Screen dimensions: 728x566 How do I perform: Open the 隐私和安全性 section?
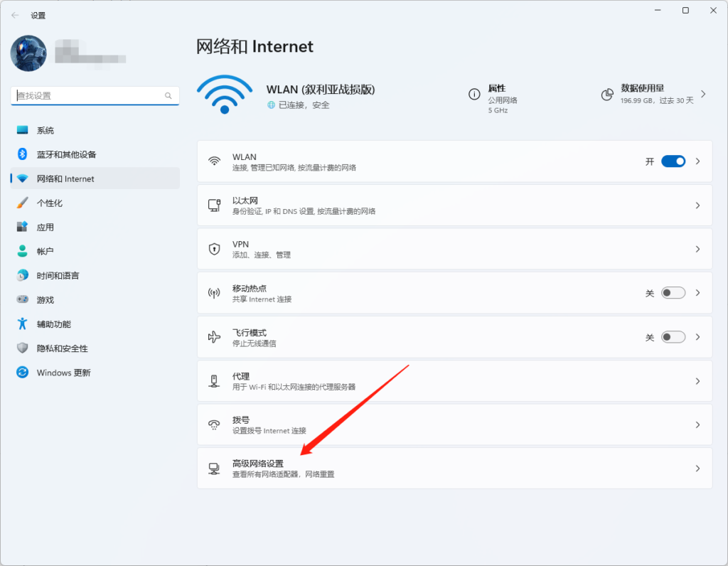pos(50,348)
